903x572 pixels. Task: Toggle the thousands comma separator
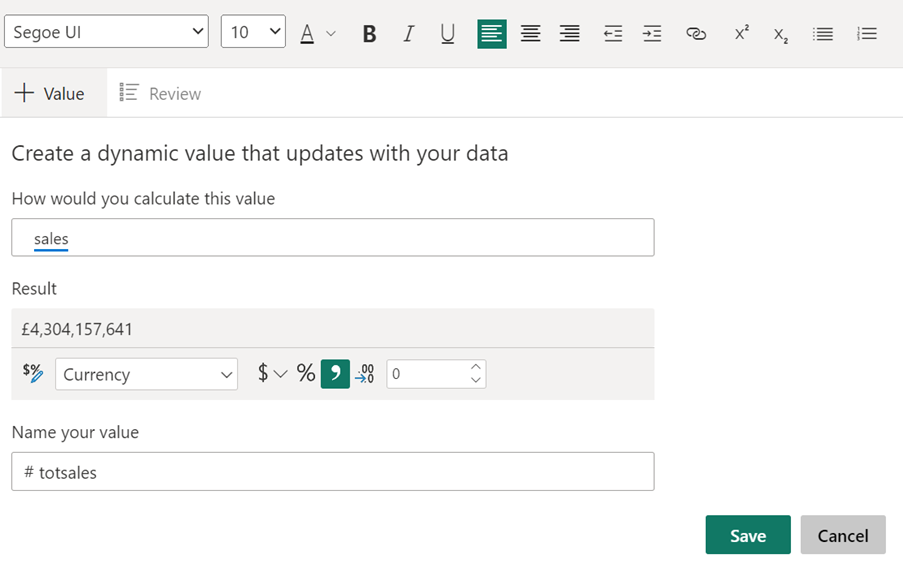point(335,374)
